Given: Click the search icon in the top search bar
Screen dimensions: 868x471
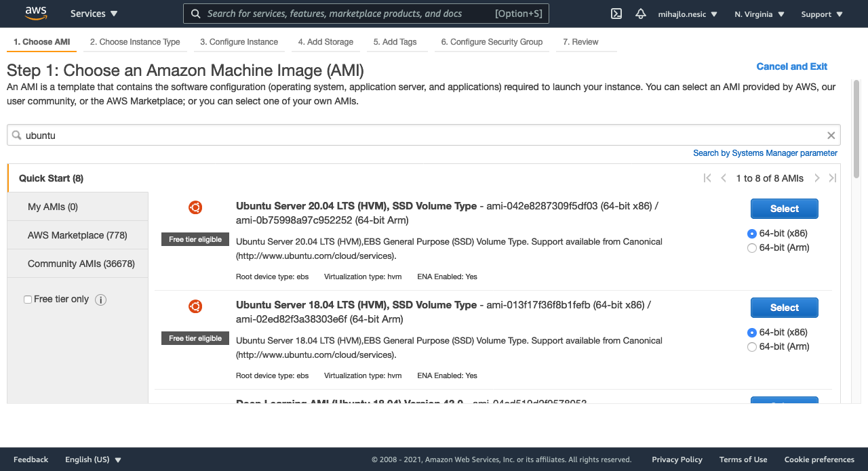Looking at the screenshot, I should point(196,14).
